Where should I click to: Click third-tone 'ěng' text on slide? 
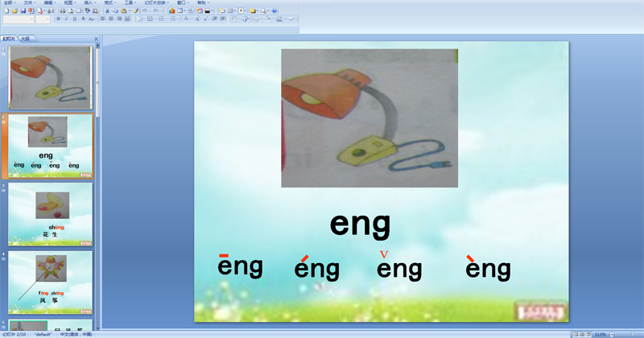point(399,266)
